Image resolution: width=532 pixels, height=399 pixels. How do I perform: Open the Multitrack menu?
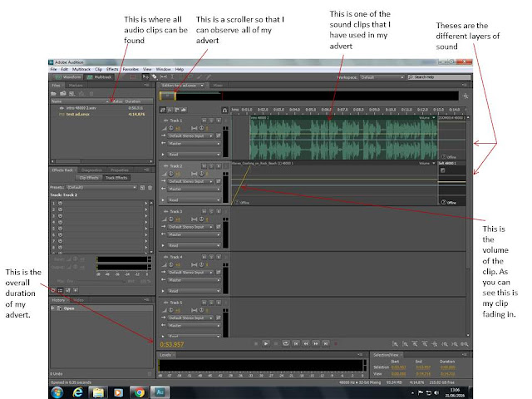[x=81, y=69]
